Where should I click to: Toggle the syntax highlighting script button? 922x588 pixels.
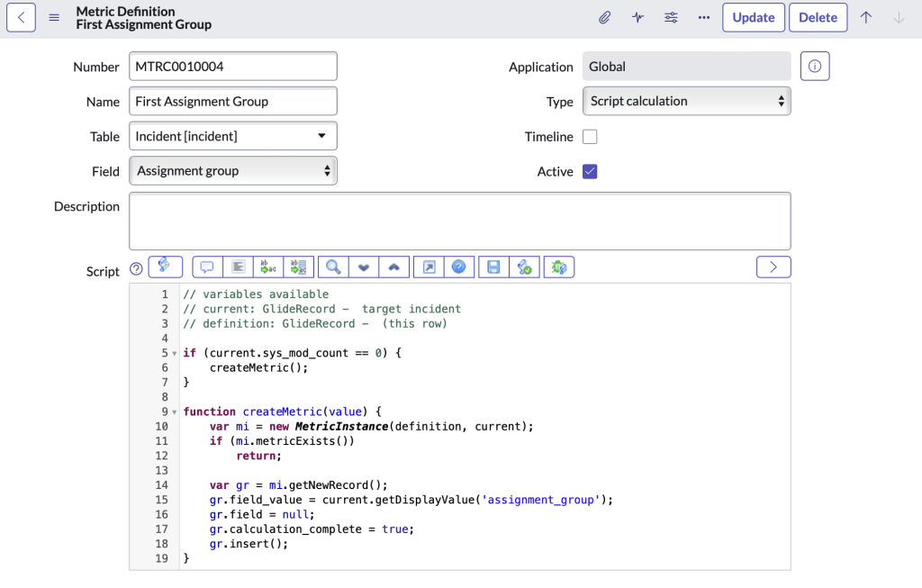(165, 267)
